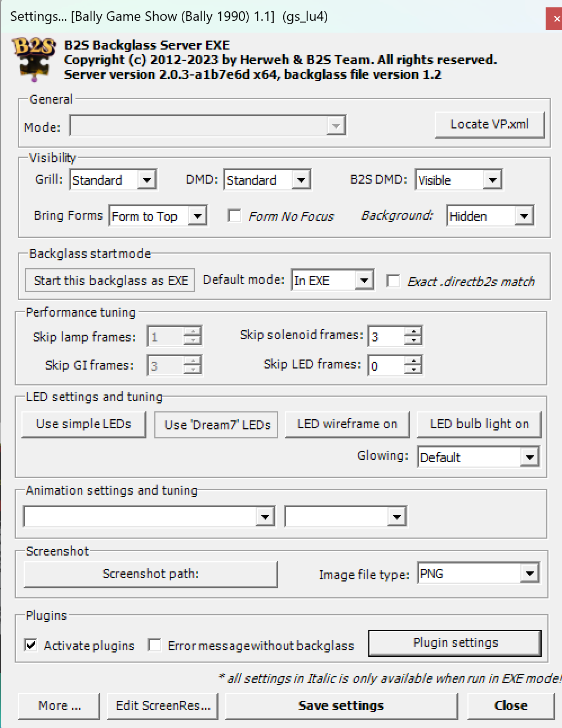Disable Activate plugins

point(31,645)
